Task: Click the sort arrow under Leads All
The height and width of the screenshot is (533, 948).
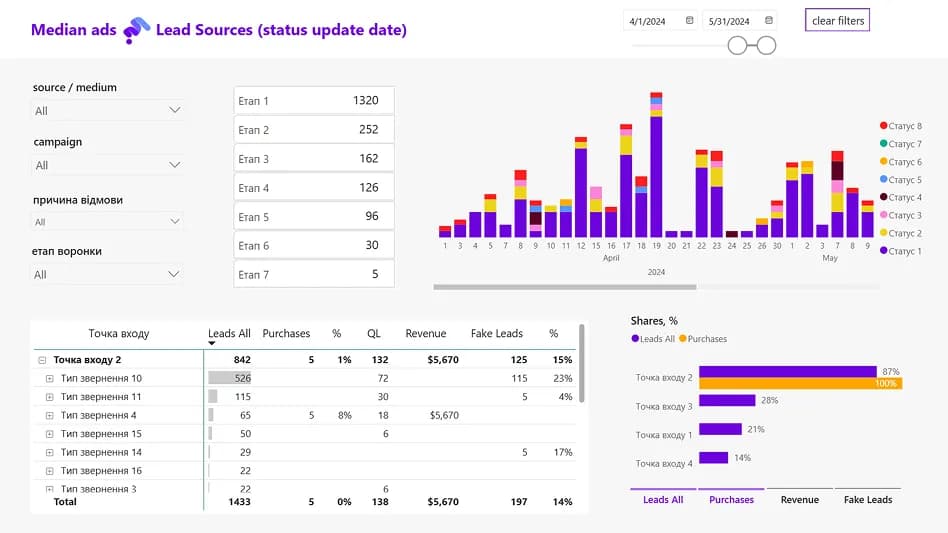Action: (212, 344)
